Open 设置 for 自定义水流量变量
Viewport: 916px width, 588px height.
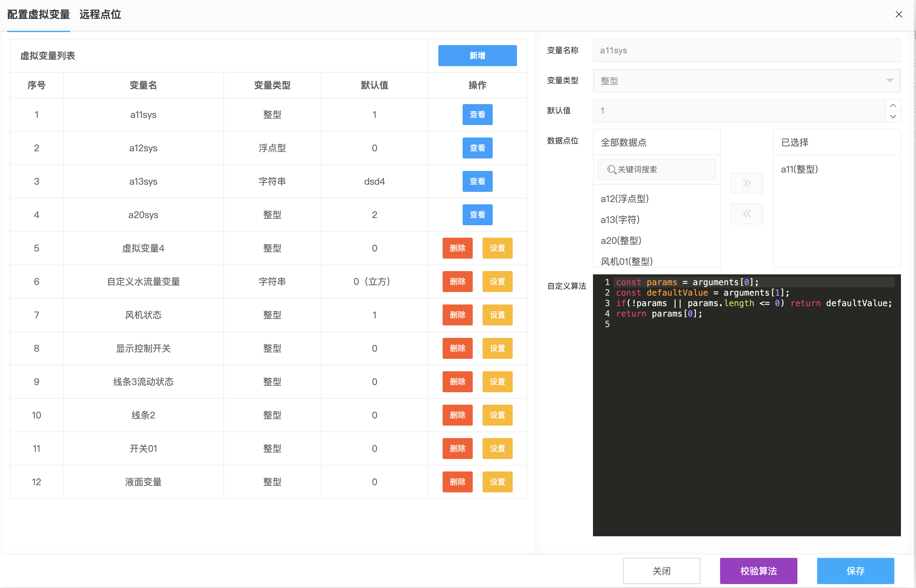pyautogui.click(x=497, y=282)
